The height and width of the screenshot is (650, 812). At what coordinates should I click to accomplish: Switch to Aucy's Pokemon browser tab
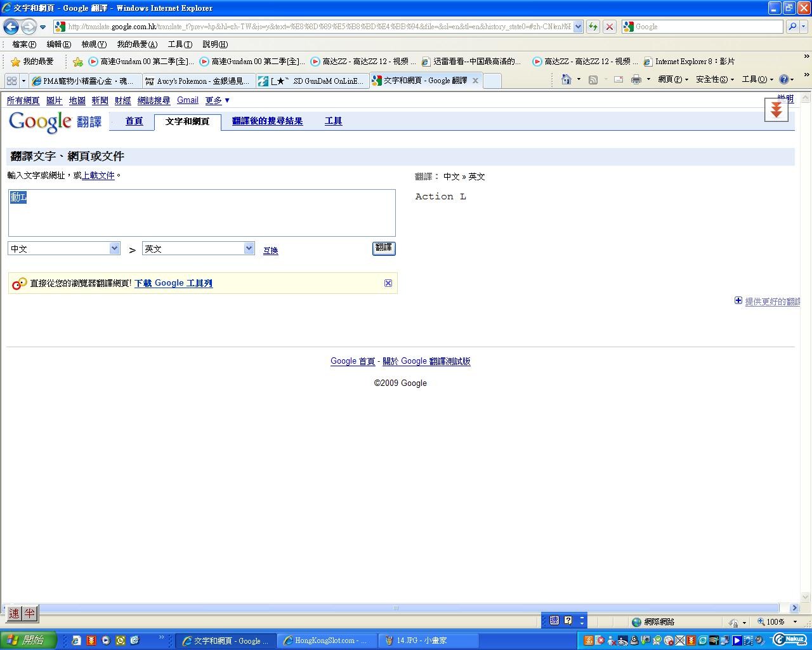coord(199,81)
